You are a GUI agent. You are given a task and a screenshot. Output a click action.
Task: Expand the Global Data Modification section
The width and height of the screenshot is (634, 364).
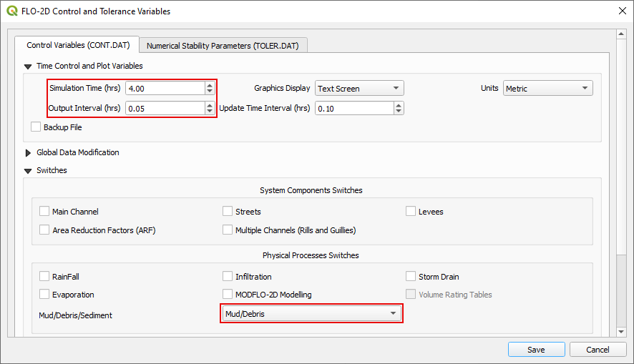tap(29, 153)
